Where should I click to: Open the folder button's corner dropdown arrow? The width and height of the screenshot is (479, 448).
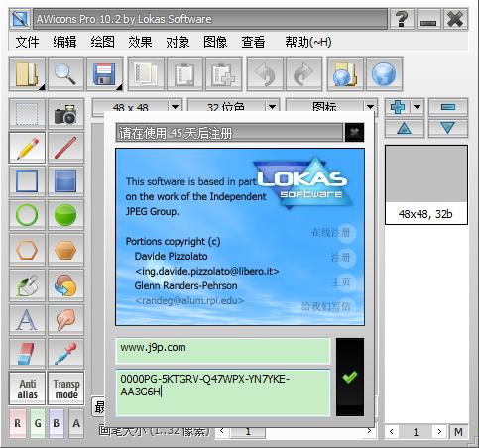pyautogui.click(x=42, y=87)
